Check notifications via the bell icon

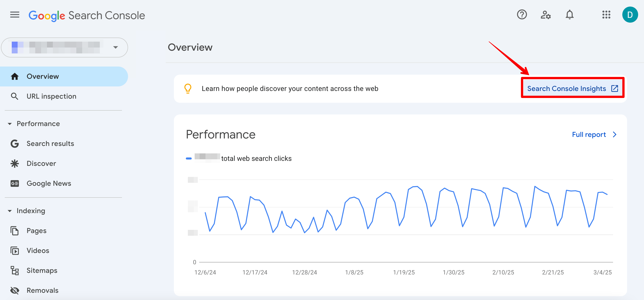pyautogui.click(x=569, y=15)
